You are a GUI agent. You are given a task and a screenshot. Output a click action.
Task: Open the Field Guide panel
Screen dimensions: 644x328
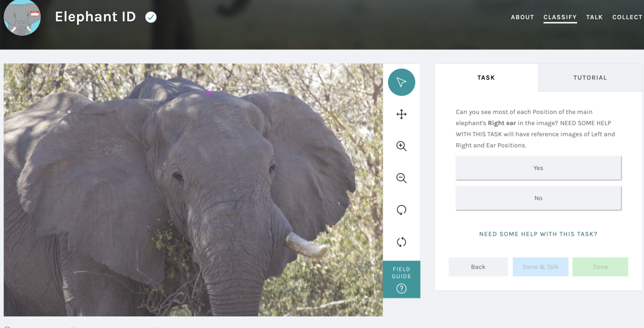tap(401, 279)
